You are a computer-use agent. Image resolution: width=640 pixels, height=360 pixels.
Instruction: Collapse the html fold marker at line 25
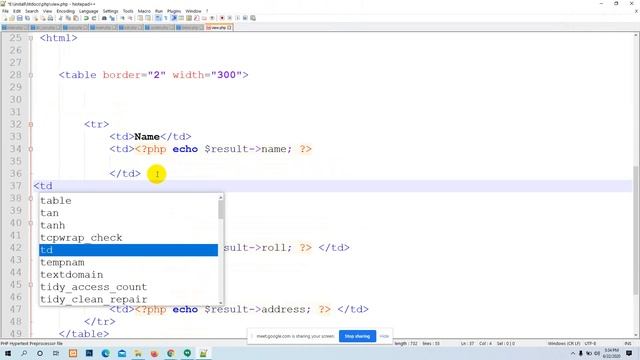(x=31, y=38)
